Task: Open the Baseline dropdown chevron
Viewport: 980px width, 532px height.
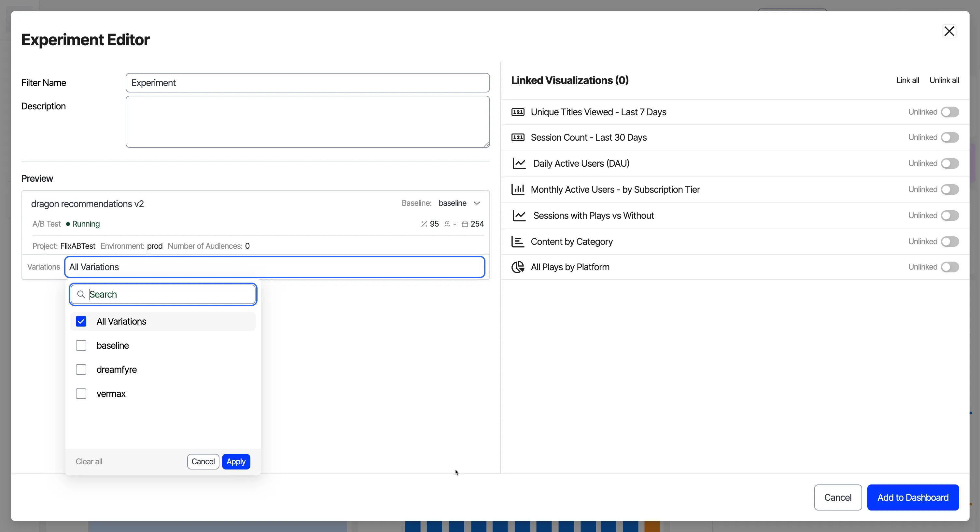Action: click(477, 203)
